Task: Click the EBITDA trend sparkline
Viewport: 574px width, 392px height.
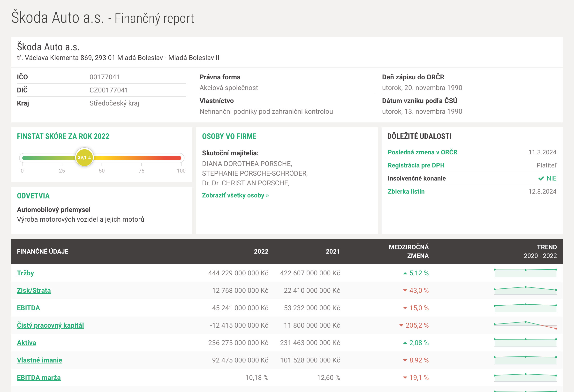Action: tap(525, 308)
